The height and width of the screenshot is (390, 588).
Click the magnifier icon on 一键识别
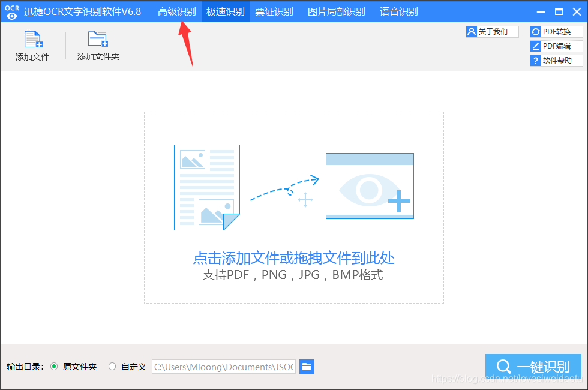click(x=503, y=366)
